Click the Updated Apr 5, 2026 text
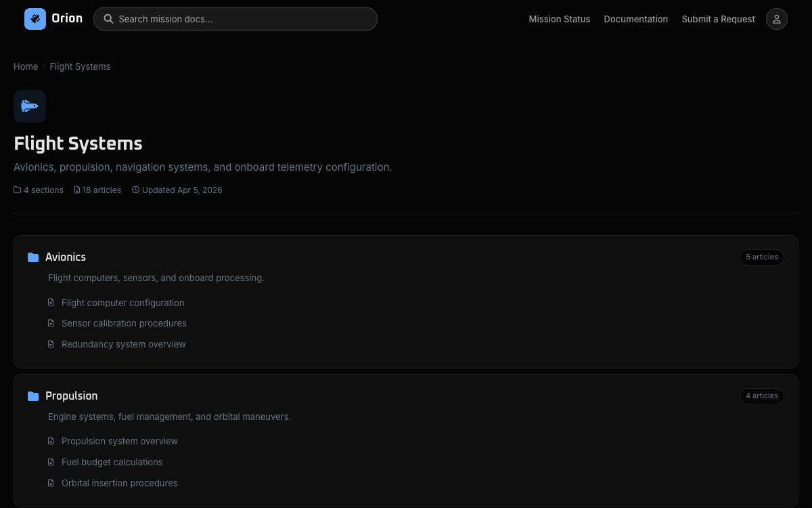Viewport: 812px width, 508px height. tap(182, 190)
